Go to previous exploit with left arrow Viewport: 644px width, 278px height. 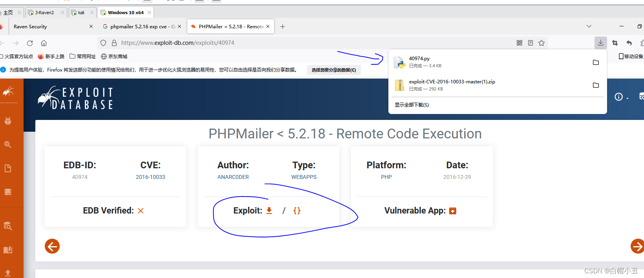52,247
